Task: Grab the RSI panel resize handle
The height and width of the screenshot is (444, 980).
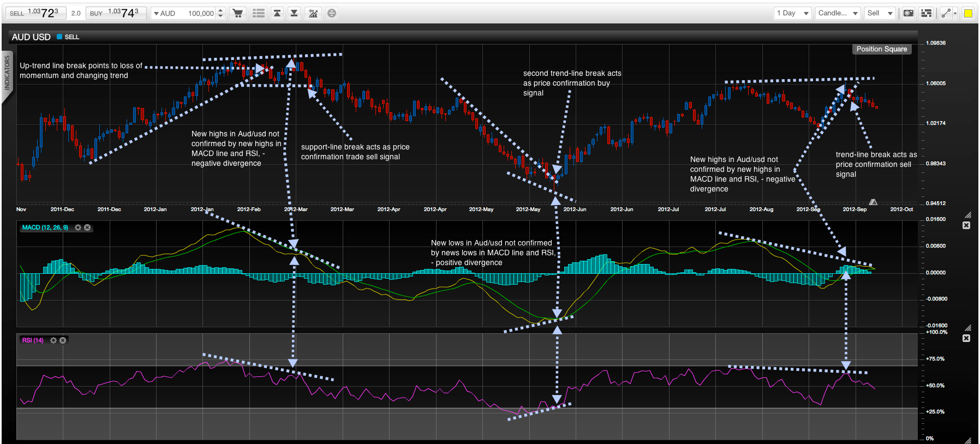Action: pos(968,440)
